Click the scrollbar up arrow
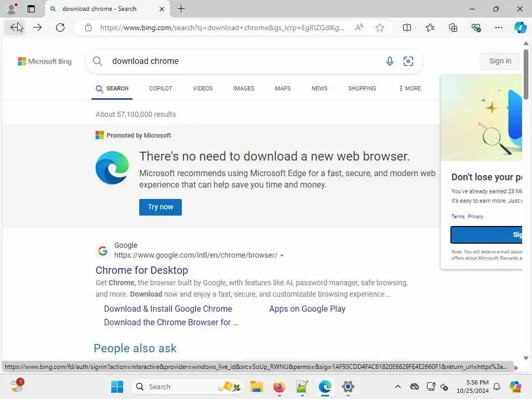This screenshot has width=532, height=399. [x=526, y=44]
